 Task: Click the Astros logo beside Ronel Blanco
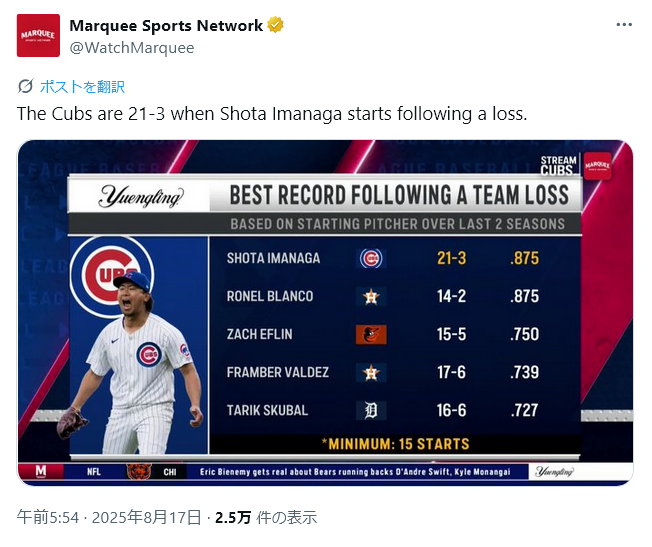pyautogui.click(x=371, y=297)
